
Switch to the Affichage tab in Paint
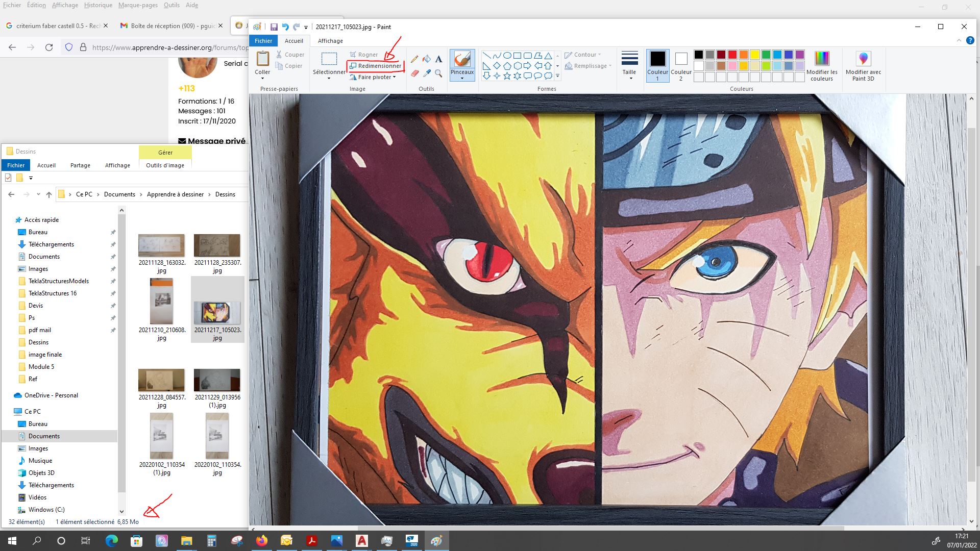[x=330, y=41]
